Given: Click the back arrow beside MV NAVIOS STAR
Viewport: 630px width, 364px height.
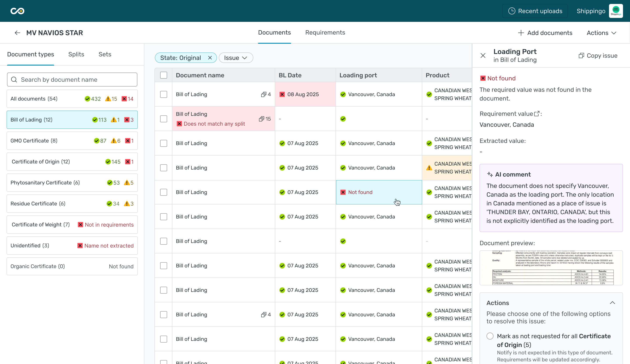Looking at the screenshot, I should [17, 33].
